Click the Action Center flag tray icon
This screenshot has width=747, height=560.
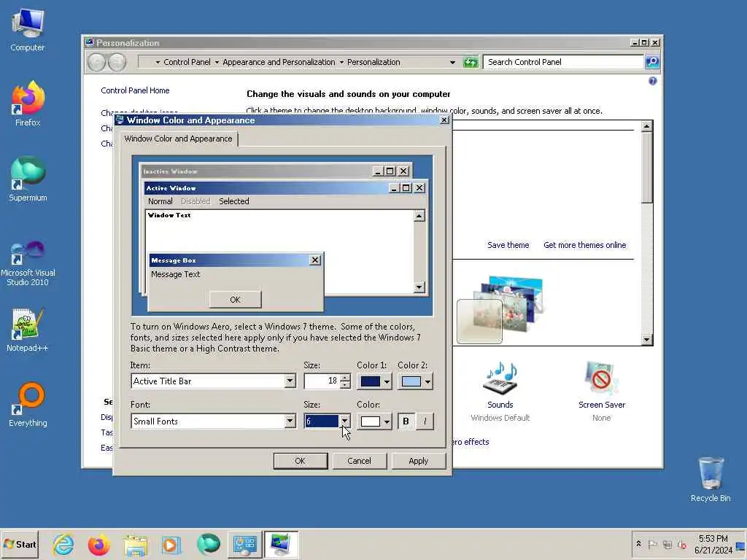pyautogui.click(x=653, y=544)
